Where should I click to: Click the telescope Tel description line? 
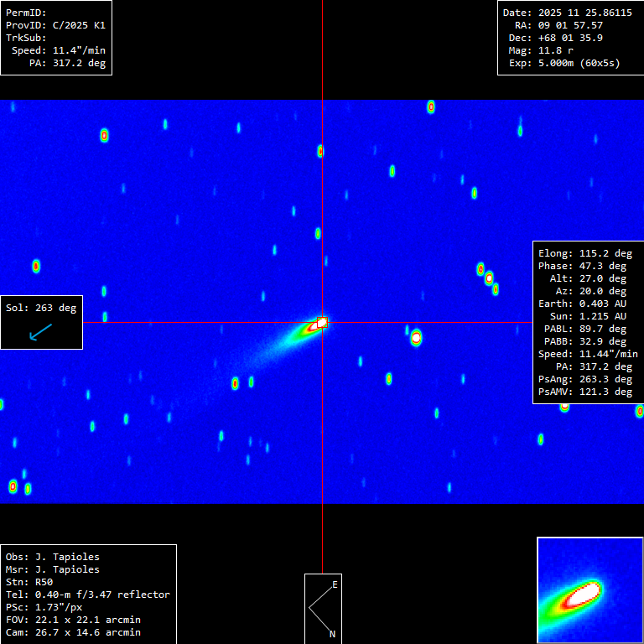point(87,595)
